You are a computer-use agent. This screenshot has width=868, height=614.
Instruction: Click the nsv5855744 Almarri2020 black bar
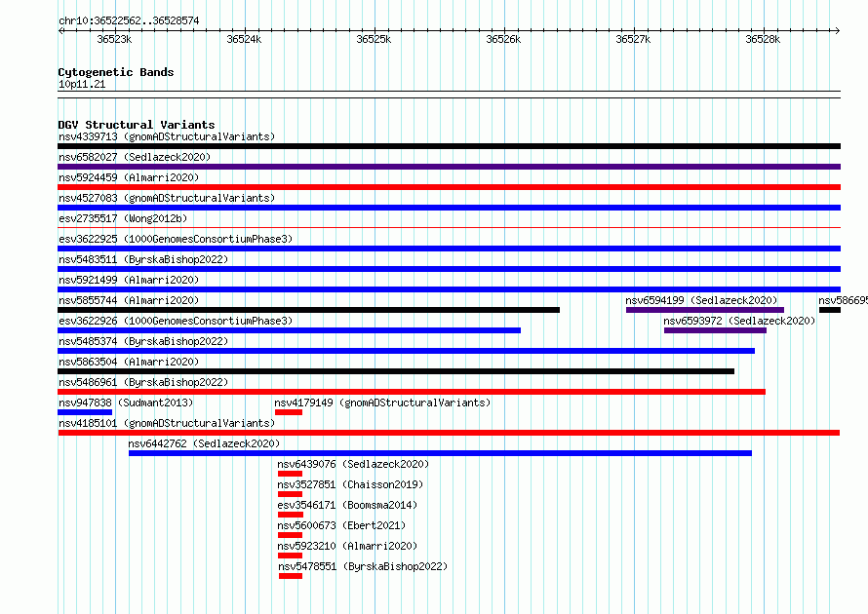(x=308, y=310)
